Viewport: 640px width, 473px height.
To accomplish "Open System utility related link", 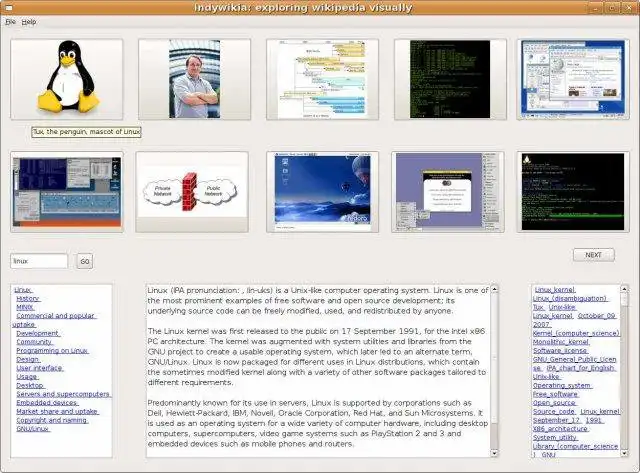I will tap(555, 437).
